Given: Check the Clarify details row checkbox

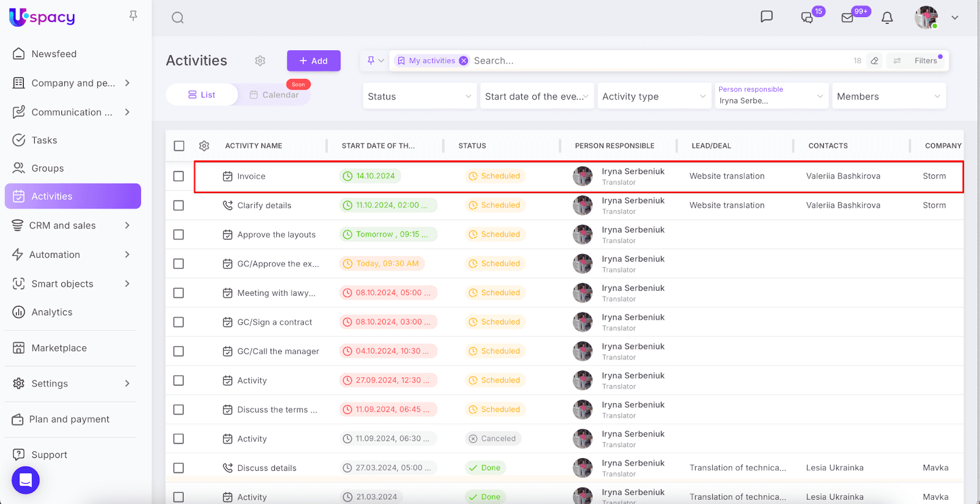Looking at the screenshot, I should tap(179, 205).
